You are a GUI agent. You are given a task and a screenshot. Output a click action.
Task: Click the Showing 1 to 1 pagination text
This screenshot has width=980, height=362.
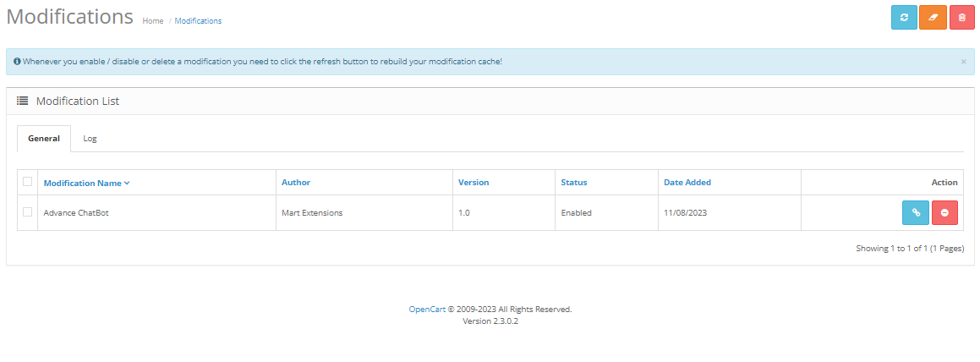910,248
